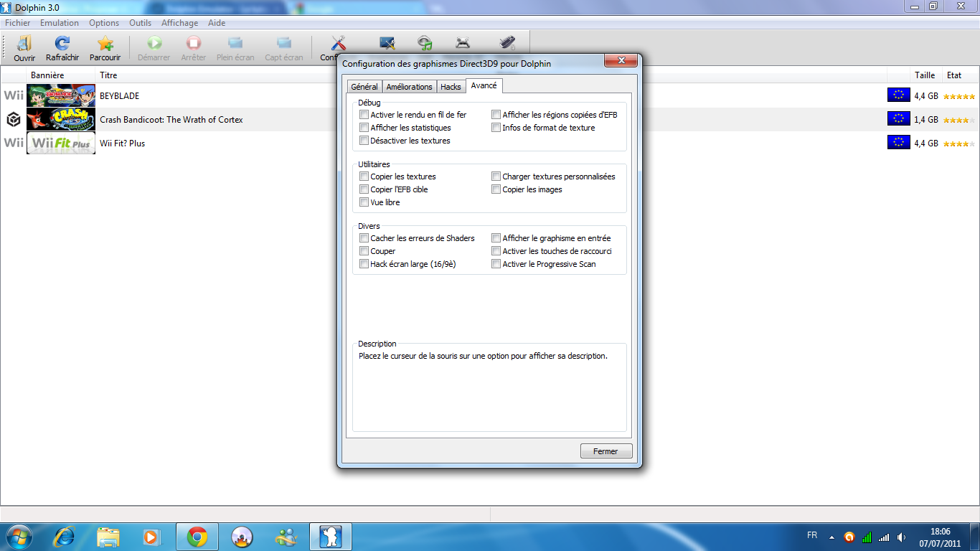980x551 pixels.
Task: Open Windows Explorer from the taskbar
Action: pos(108,537)
